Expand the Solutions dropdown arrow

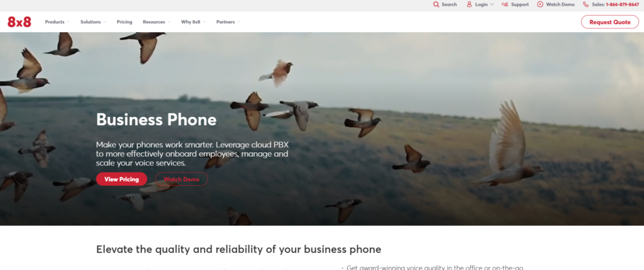pyautogui.click(x=105, y=22)
